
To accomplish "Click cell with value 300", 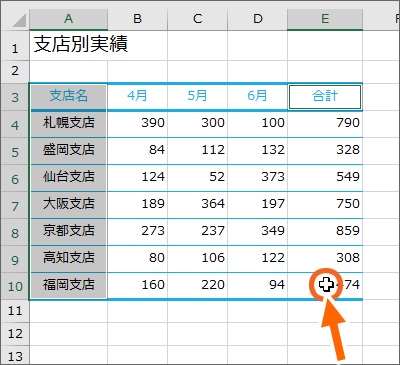I will point(197,124).
